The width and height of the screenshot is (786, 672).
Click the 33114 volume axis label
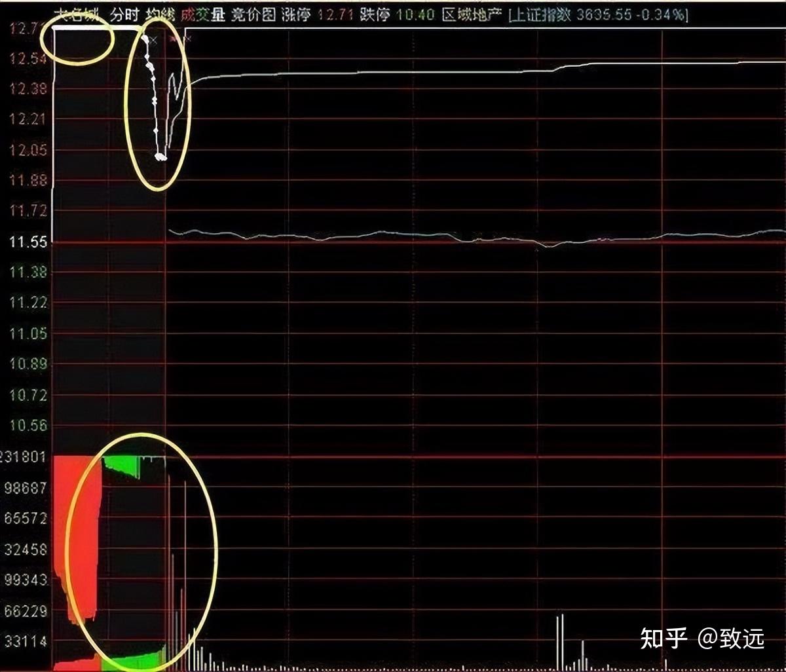coord(25,642)
